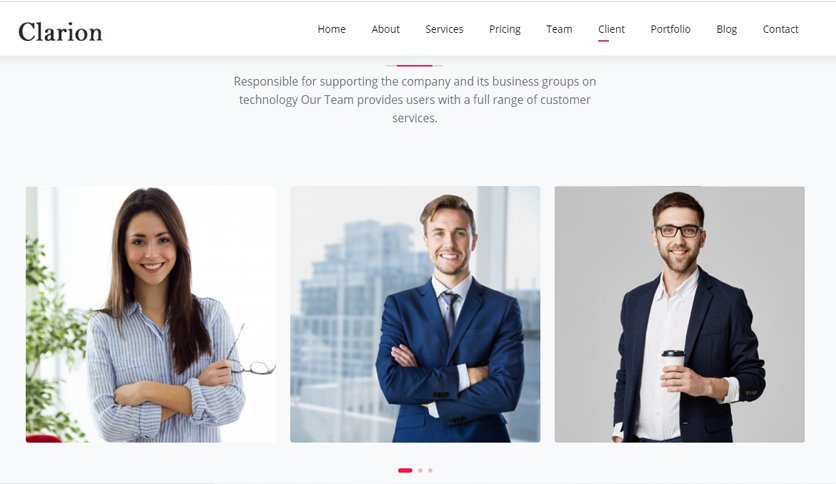Click the active first carousel indicator

point(405,470)
